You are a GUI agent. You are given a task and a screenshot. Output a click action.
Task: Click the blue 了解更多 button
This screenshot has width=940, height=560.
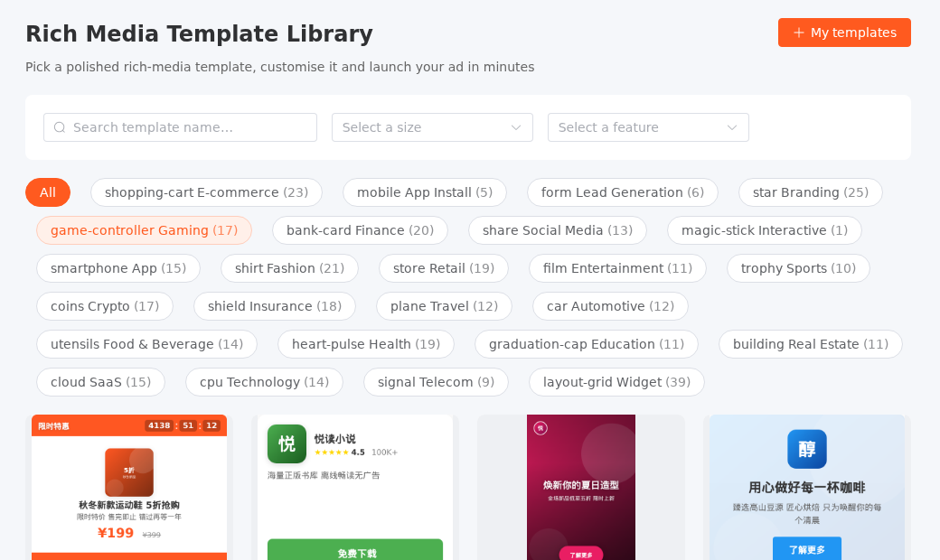807,548
